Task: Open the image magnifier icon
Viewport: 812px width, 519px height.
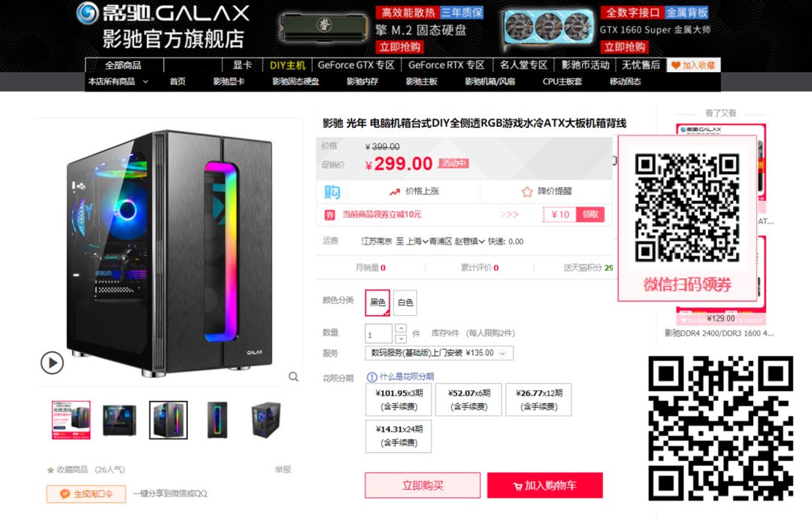Action: [x=294, y=377]
